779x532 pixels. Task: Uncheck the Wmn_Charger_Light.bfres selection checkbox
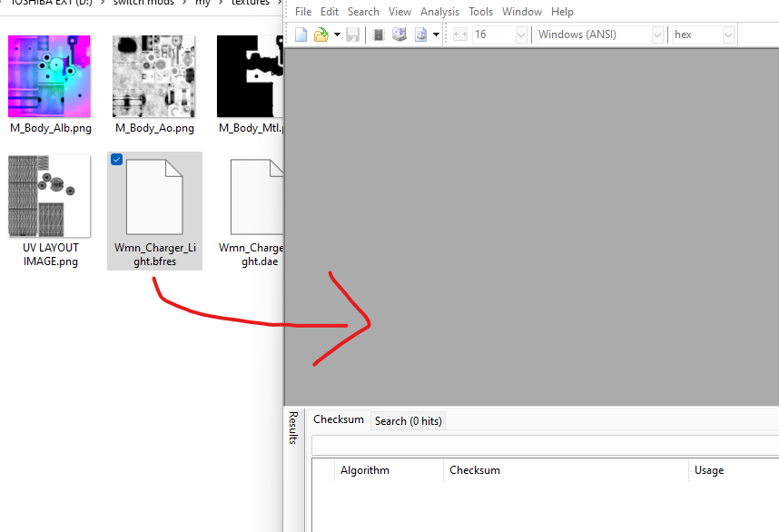click(x=116, y=159)
